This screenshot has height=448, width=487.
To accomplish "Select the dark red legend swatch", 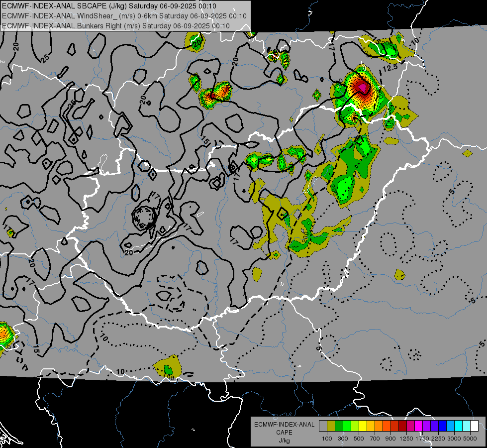I will (x=402, y=426).
